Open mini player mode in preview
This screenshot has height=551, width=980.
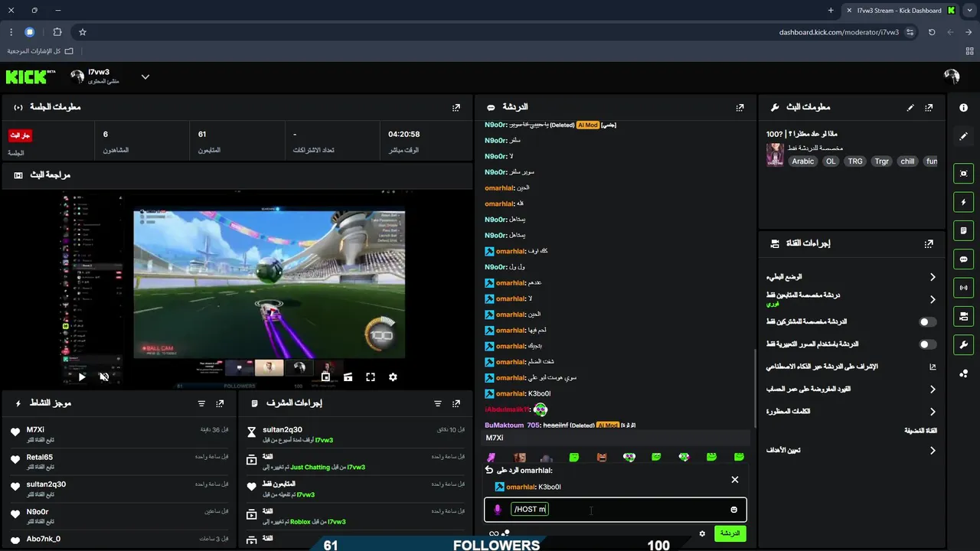[325, 377]
